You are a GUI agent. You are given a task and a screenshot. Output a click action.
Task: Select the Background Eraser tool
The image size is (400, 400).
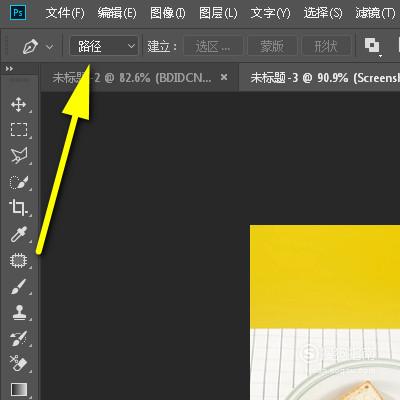[x=19, y=363]
